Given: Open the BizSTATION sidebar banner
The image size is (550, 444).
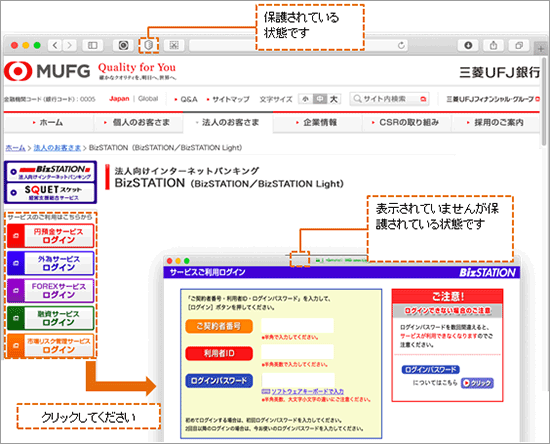Looking at the screenshot, I should click(x=51, y=172).
